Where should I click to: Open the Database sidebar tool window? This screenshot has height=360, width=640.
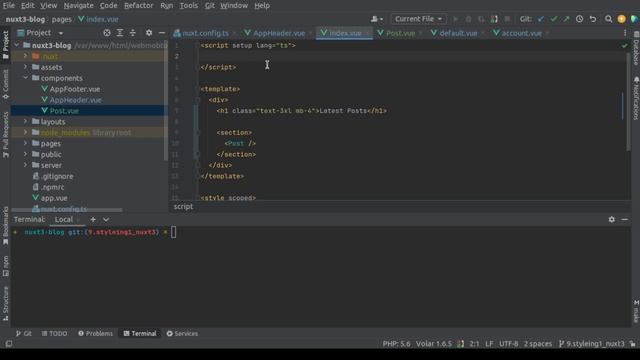click(x=636, y=48)
